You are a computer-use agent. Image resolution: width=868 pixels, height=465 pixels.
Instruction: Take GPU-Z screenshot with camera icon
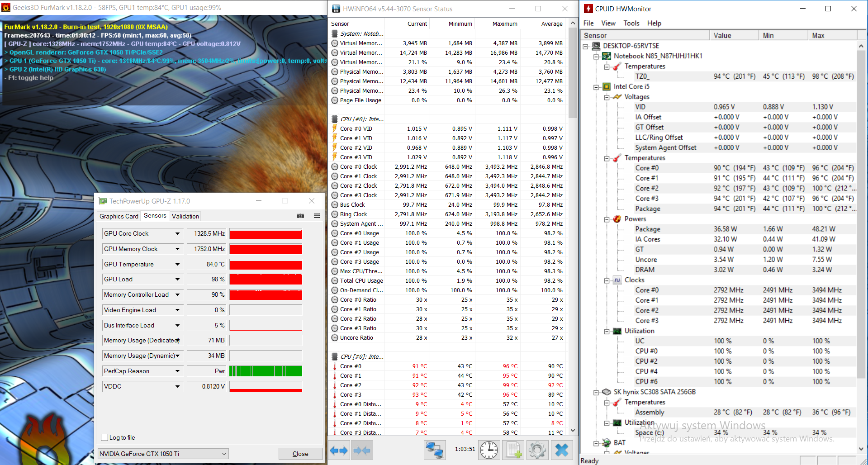(300, 216)
